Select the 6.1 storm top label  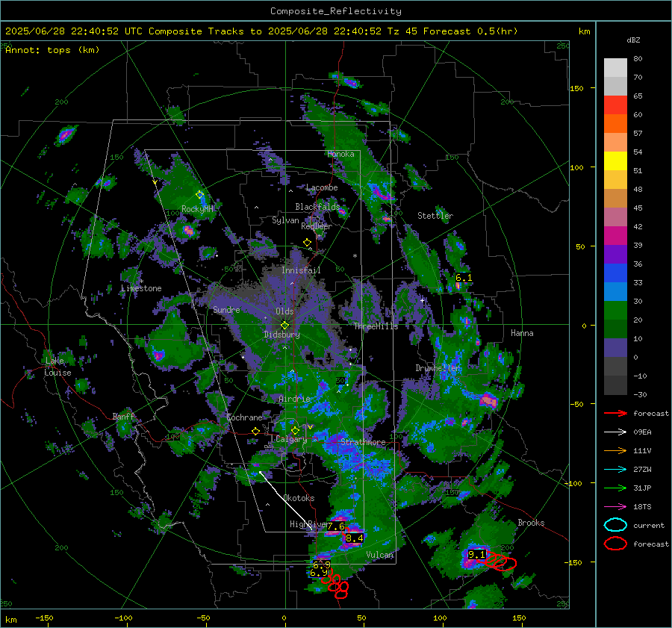(x=463, y=278)
